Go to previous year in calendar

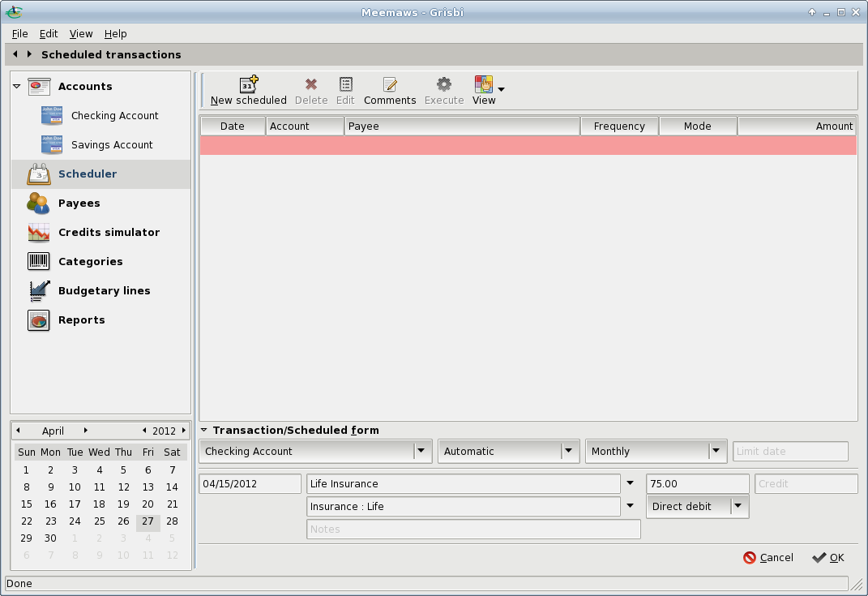coord(144,431)
